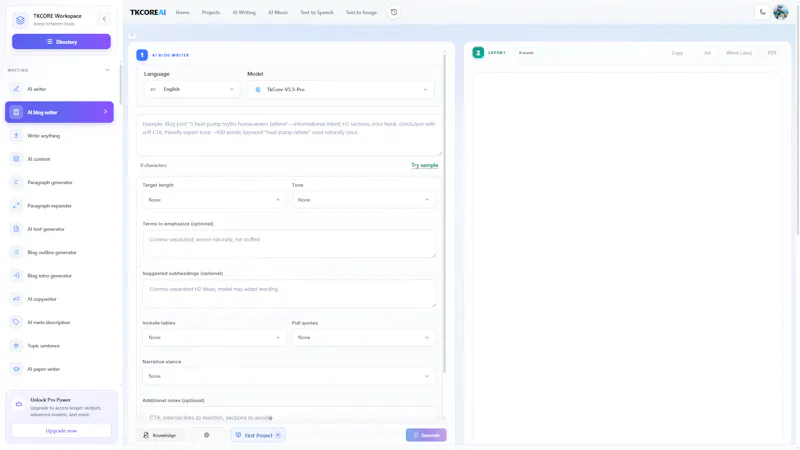Click the Additional notes field
The width and height of the screenshot is (800, 450).
(289, 415)
